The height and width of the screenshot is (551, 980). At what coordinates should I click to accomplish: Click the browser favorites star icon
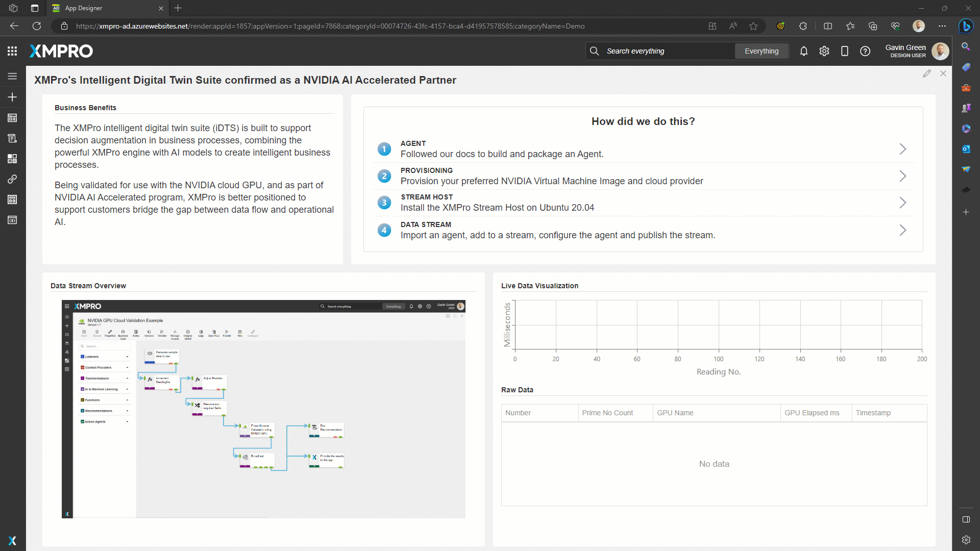point(753,26)
